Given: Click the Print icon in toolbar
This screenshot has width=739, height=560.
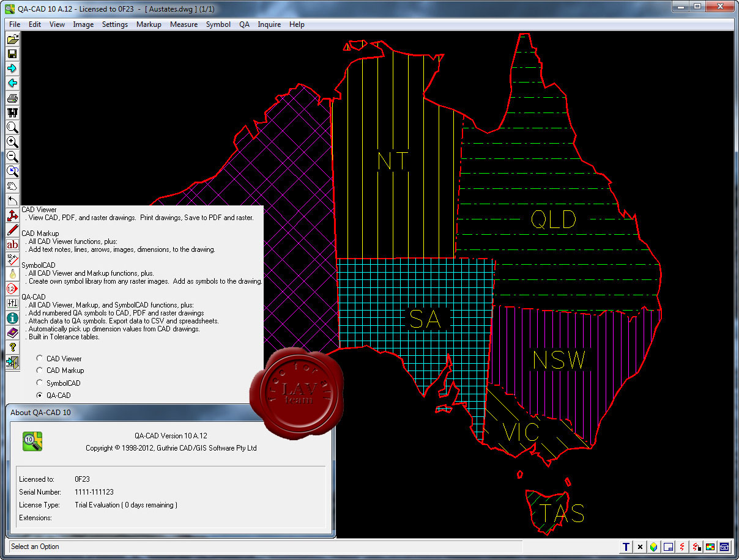Looking at the screenshot, I should 12,98.
